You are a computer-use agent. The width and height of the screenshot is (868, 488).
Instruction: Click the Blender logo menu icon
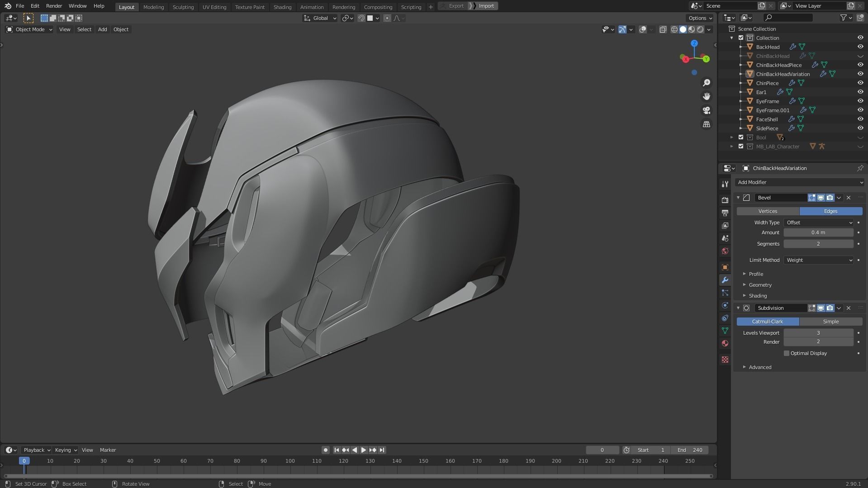click(8, 6)
